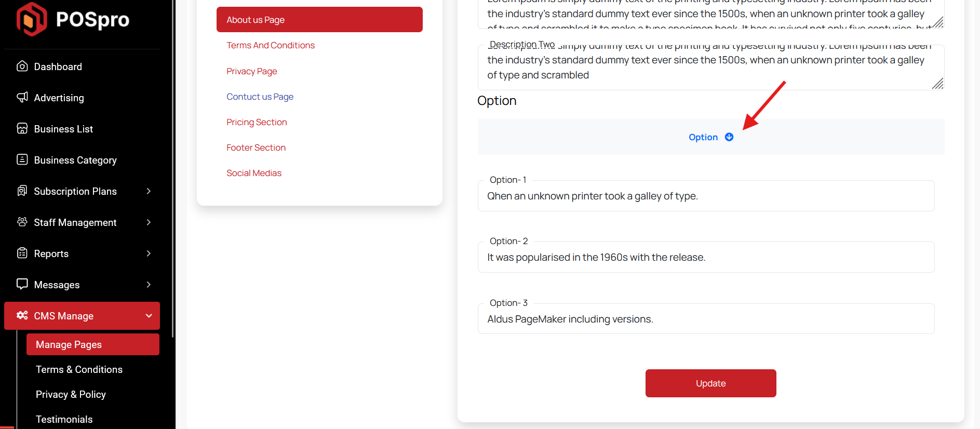Screen dimensions: 980x429
Task: Click the Advertising megaphone icon
Action: click(22, 97)
